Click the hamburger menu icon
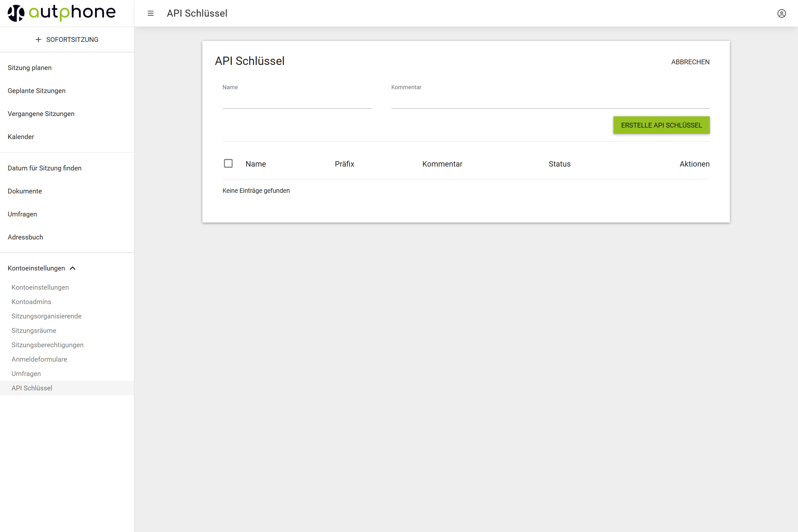 151,13
